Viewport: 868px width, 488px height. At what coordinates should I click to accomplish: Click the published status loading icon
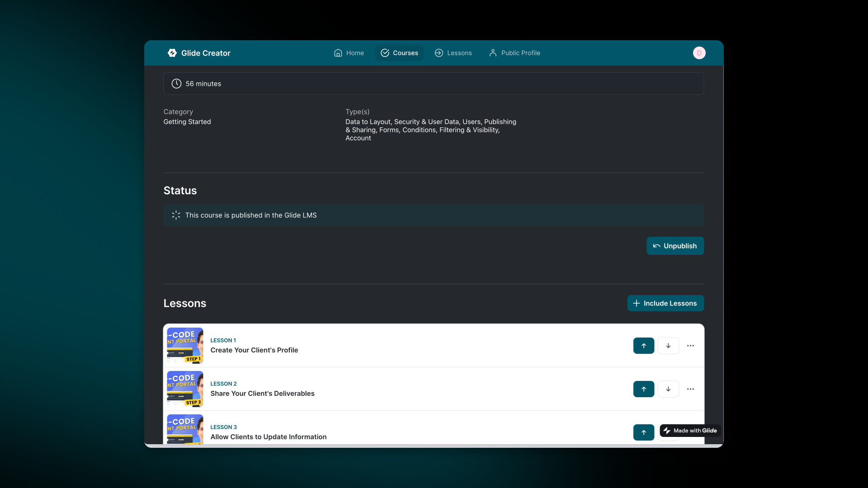click(x=176, y=215)
